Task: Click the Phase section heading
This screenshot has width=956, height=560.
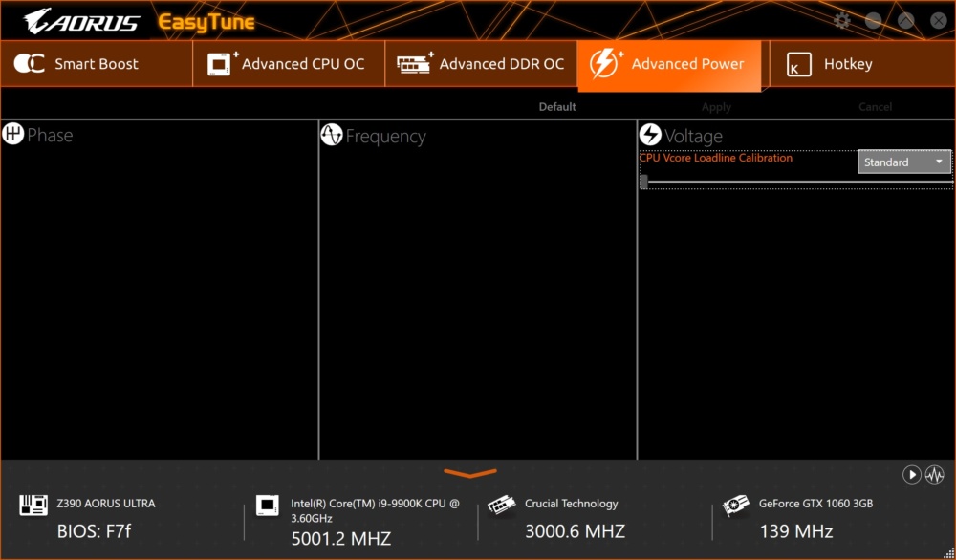Action: [x=50, y=135]
